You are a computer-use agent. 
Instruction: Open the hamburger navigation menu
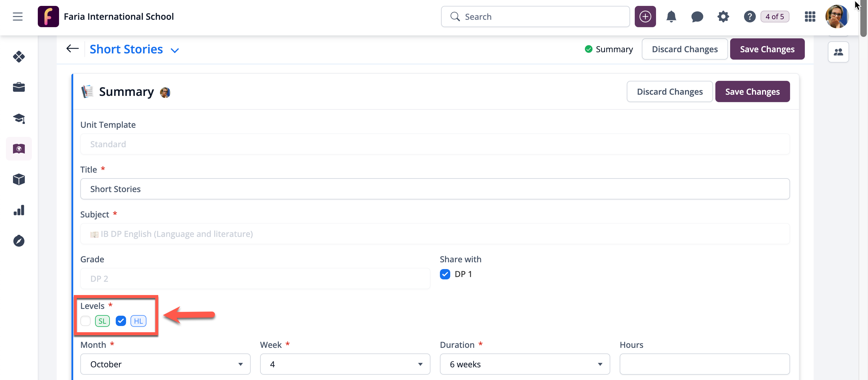17,17
